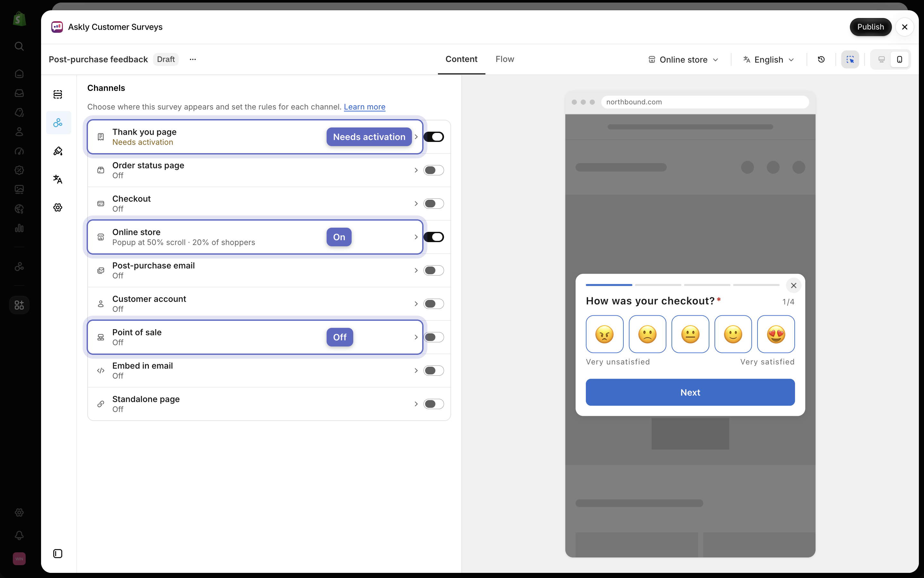This screenshot has width=924, height=578.
Task: Open the Shopify search icon in sidebar
Action: (x=19, y=46)
